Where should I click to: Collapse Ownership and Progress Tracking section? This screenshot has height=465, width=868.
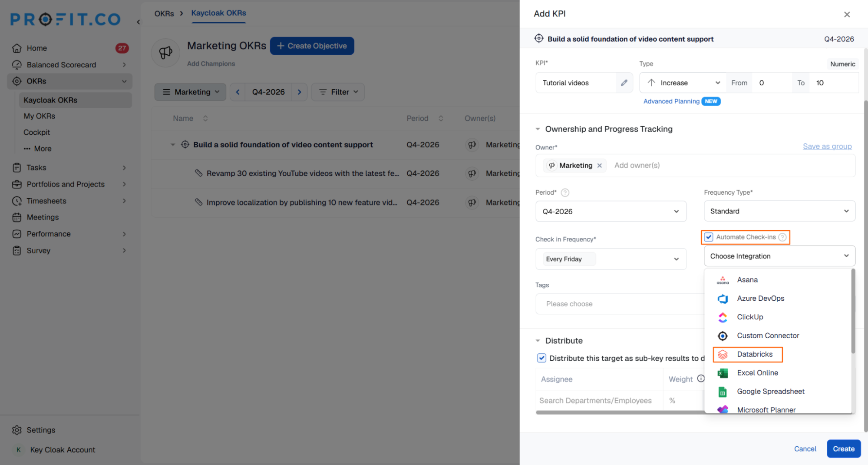pos(538,129)
